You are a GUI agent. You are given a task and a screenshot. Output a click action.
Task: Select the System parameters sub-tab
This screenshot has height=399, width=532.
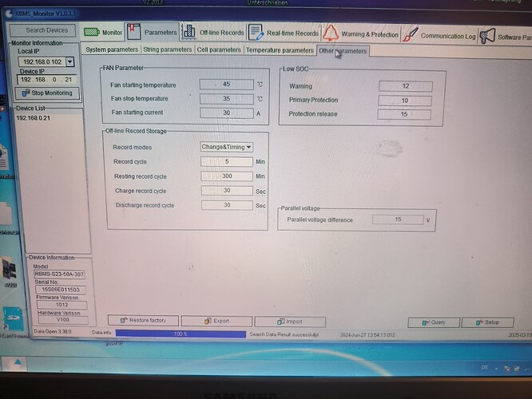coord(112,49)
